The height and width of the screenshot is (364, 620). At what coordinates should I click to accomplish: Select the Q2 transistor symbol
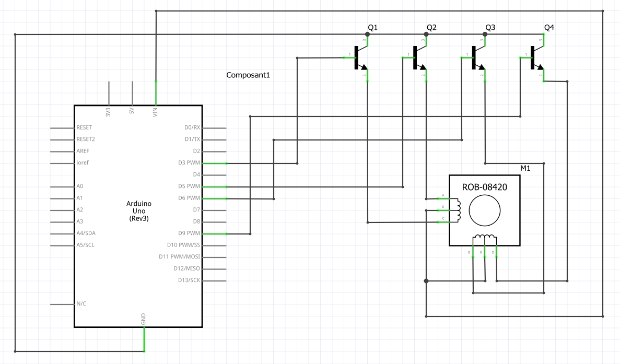point(417,57)
